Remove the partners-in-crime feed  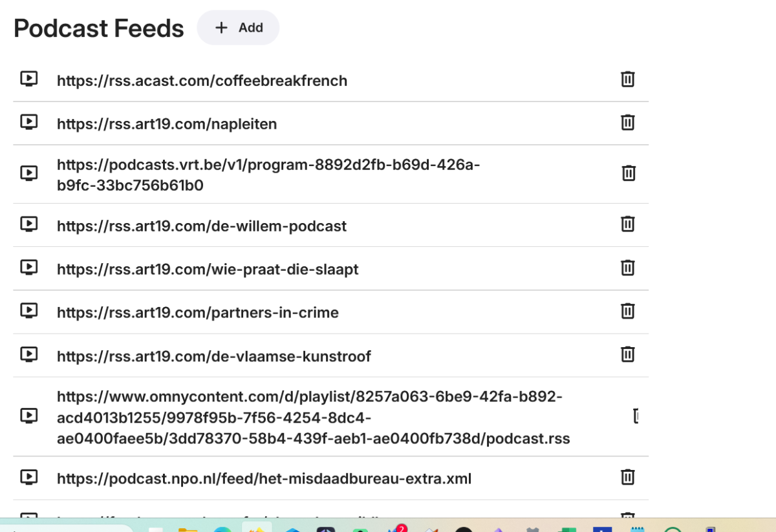(x=627, y=311)
